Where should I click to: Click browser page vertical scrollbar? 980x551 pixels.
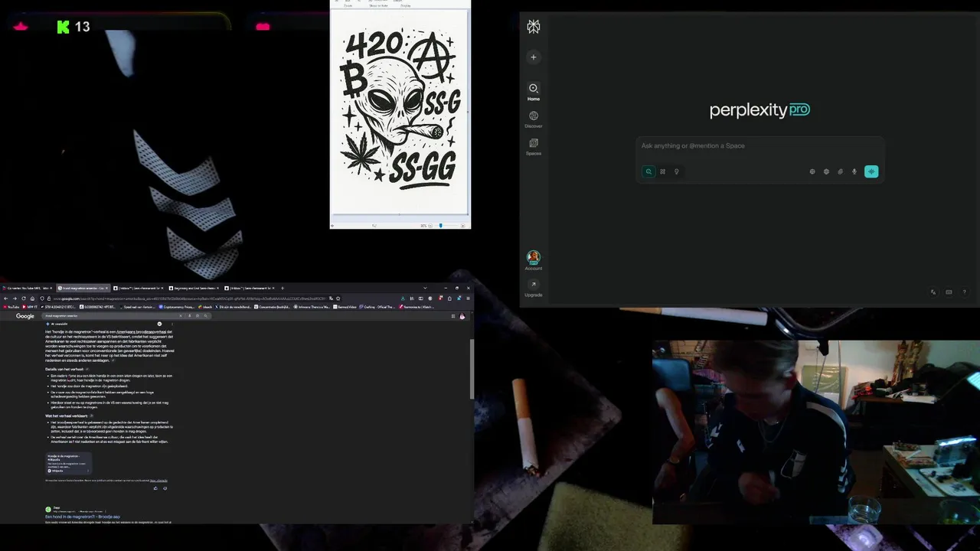pyautogui.click(x=471, y=367)
